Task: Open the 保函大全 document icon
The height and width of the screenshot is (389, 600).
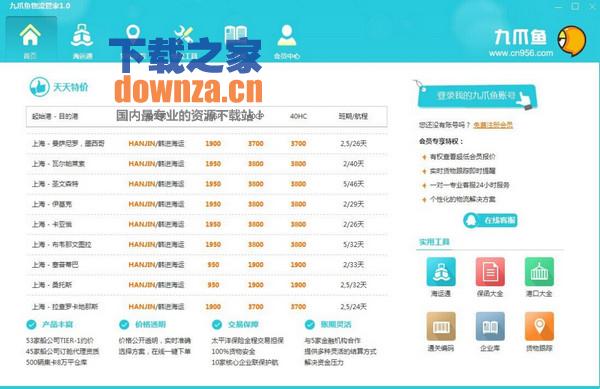Action: [490, 272]
